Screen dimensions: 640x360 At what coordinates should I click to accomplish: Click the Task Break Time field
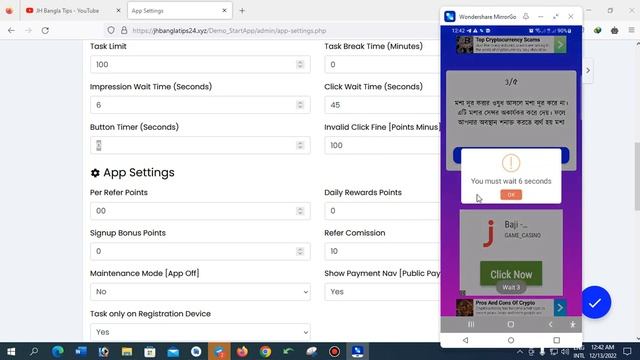click(382, 64)
